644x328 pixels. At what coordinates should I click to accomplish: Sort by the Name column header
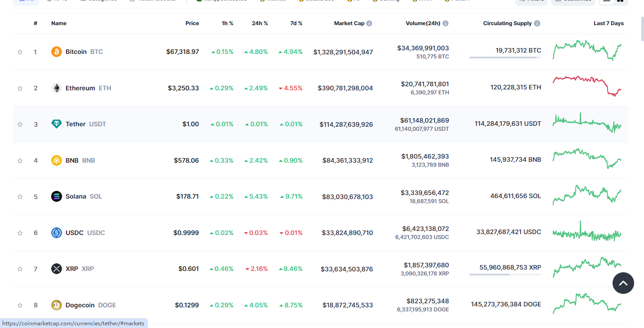pos(59,23)
